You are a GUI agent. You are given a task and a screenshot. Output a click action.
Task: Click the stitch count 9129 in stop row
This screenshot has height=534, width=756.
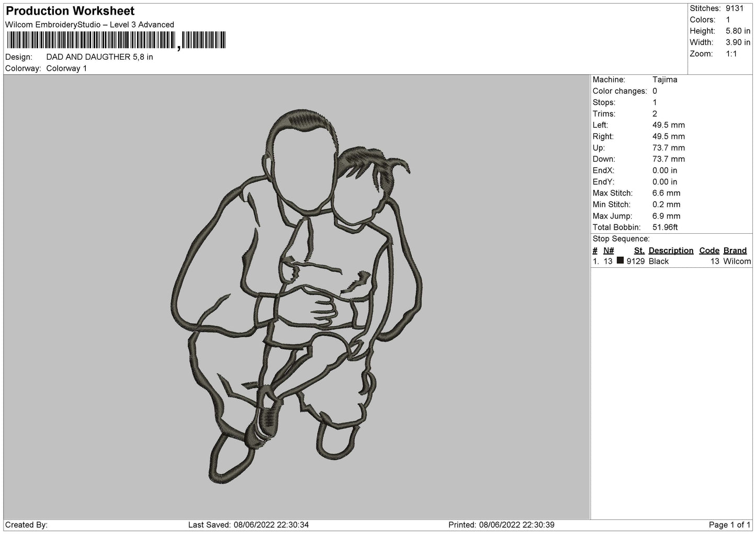pos(635,262)
